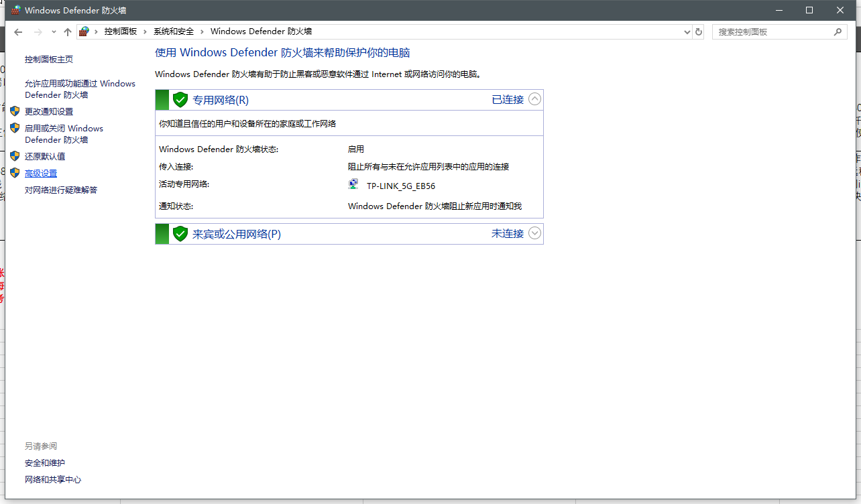This screenshot has width=861, height=504.
Task: Click shield icon beside 更改通知设置
Action: 15,111
